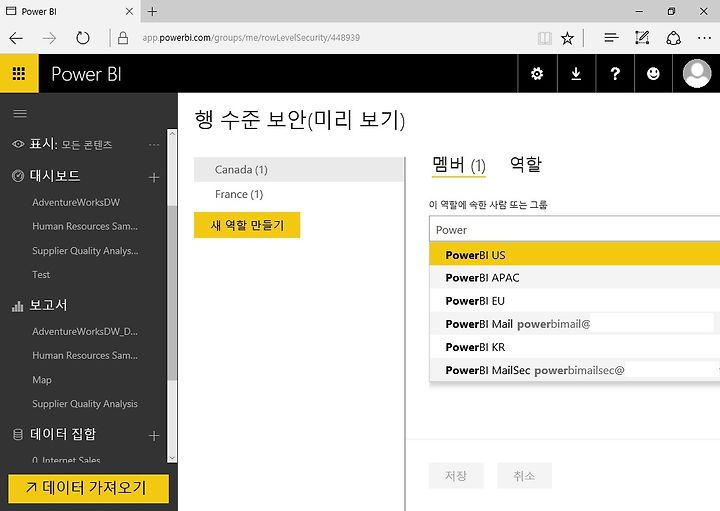Open browser reading view icon

[545, 38]
